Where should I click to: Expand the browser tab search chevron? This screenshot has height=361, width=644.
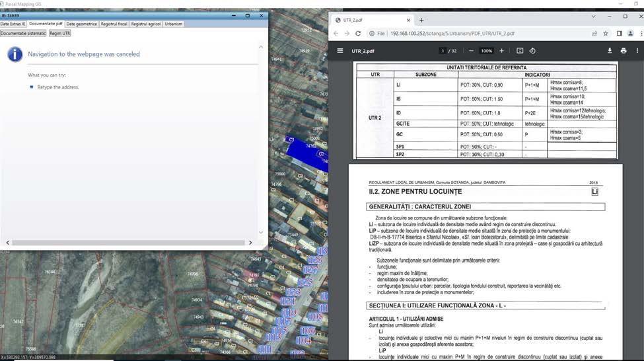[593, 15]
